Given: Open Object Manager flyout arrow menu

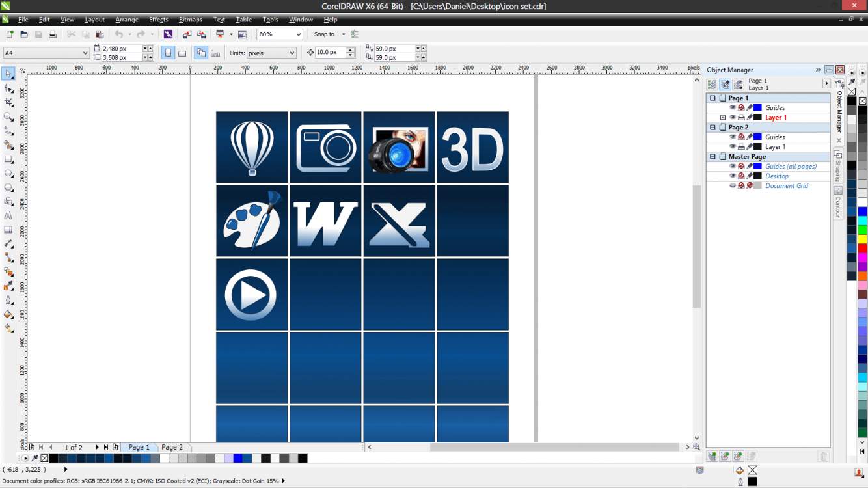Looking at the screenshot, I should click(x=826, y=83).
